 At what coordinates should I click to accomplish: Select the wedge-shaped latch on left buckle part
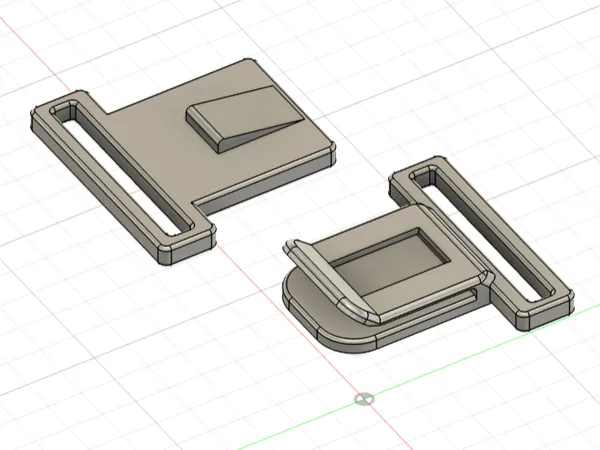245,118
